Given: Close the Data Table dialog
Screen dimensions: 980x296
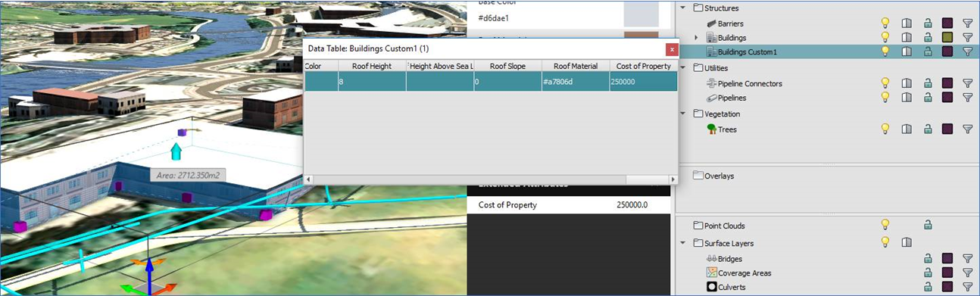Looking at the screenshot, I should pyautogui.click(x=671, y=49).
